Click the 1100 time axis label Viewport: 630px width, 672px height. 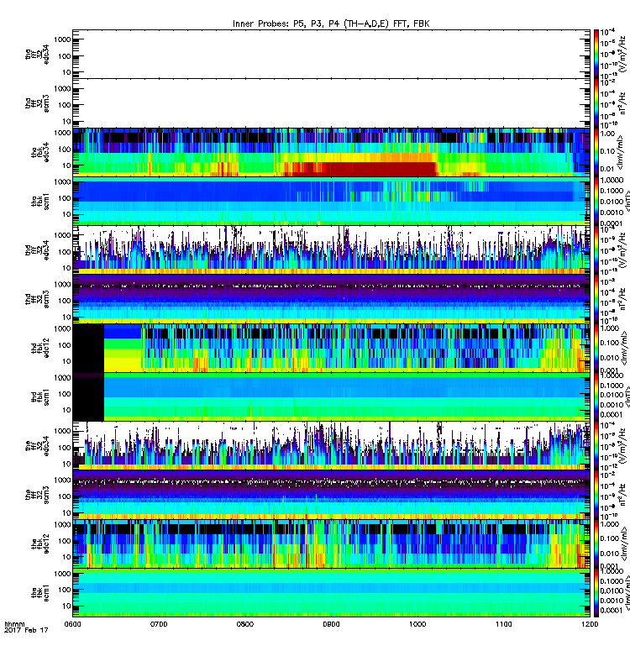pos(503,624)
